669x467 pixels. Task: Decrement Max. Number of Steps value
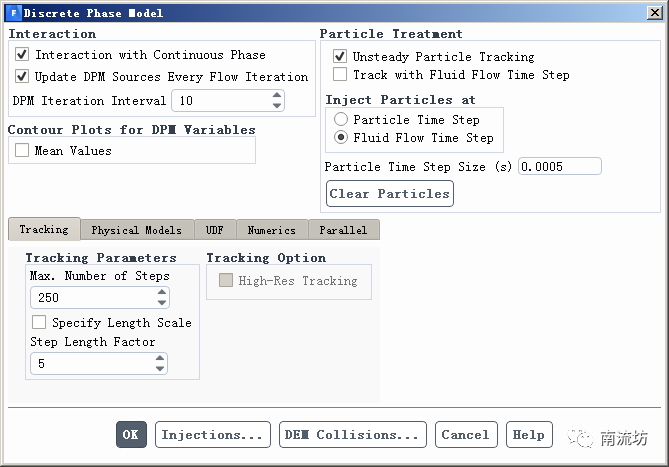(162, 303)
